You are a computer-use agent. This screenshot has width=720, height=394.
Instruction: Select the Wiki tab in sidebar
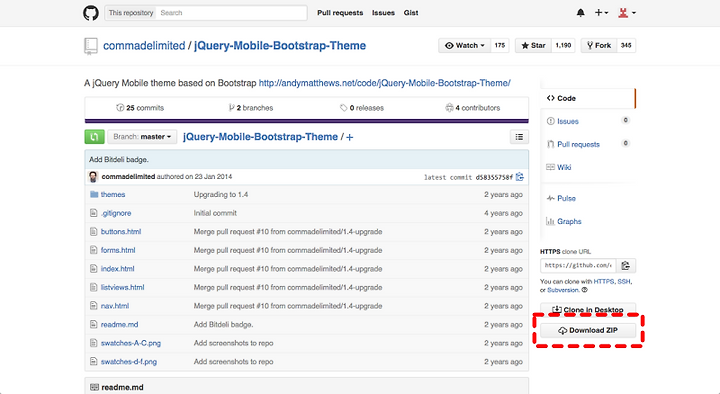tap(588, 167)
